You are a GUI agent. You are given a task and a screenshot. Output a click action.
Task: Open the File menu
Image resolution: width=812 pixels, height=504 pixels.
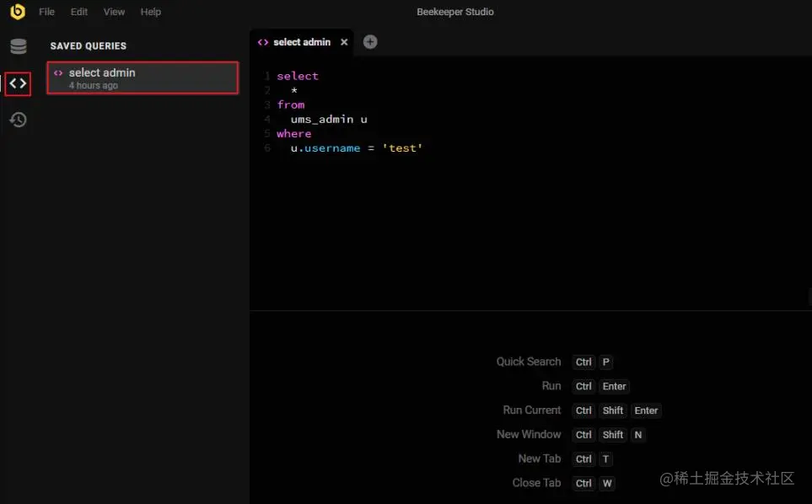[x=46, y=12]
